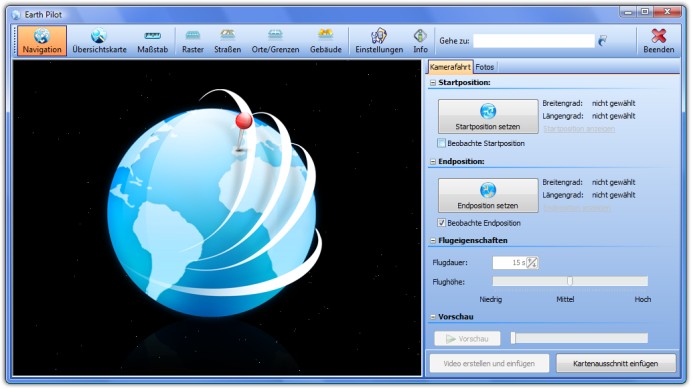The width and height of the screenshot is (692, 389).
Task: Maximize the Earth Pilot window
Action: pos(645,12)
